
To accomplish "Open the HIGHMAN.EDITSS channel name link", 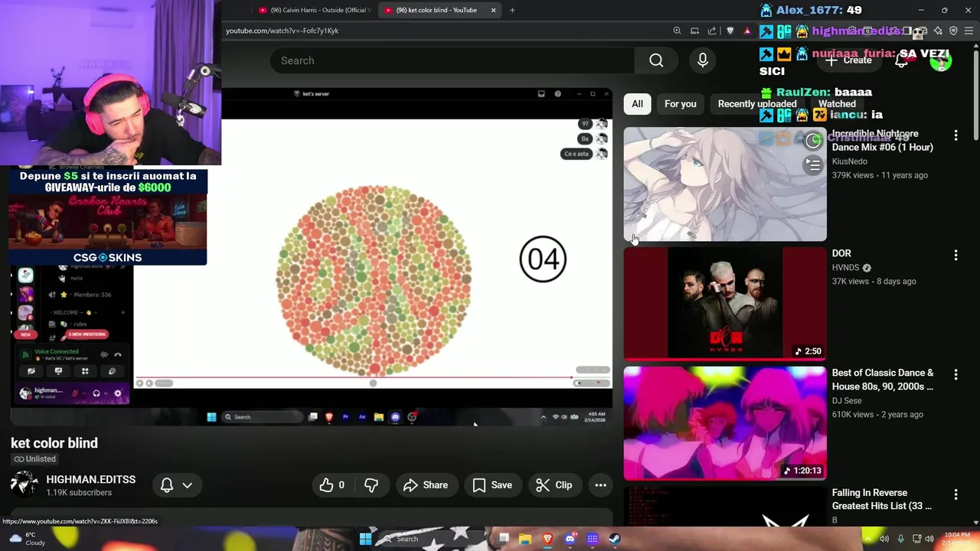I will (x=90, y=479).
